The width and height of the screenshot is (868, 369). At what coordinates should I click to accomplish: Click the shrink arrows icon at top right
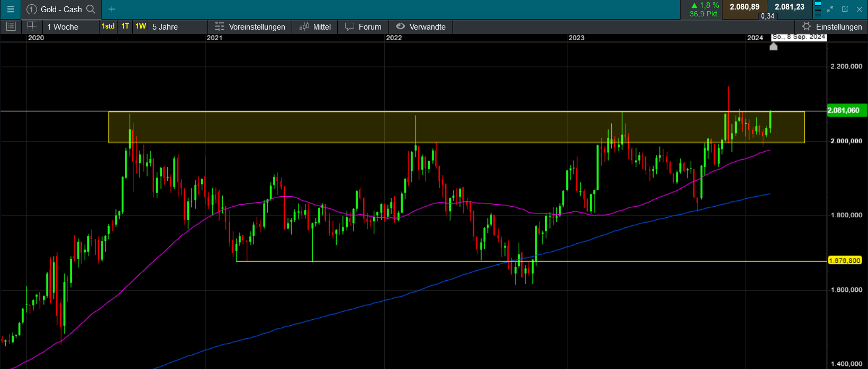click(830, 9)
